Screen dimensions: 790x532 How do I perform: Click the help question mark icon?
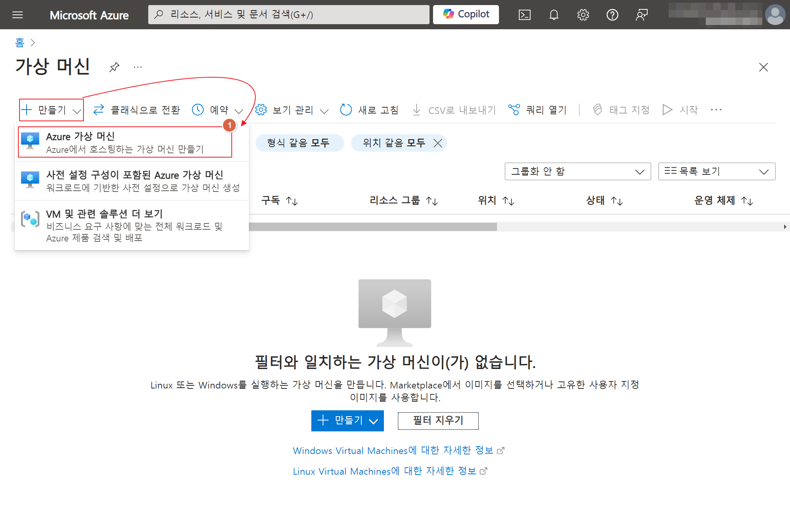coord(612,15)
